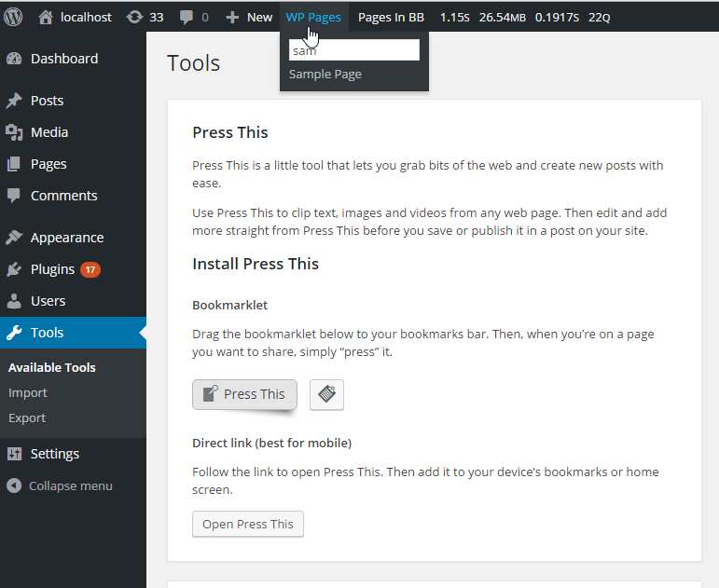The image size is (719, 588).
Task: Click the Tools page heading
Action: [194, 63]
